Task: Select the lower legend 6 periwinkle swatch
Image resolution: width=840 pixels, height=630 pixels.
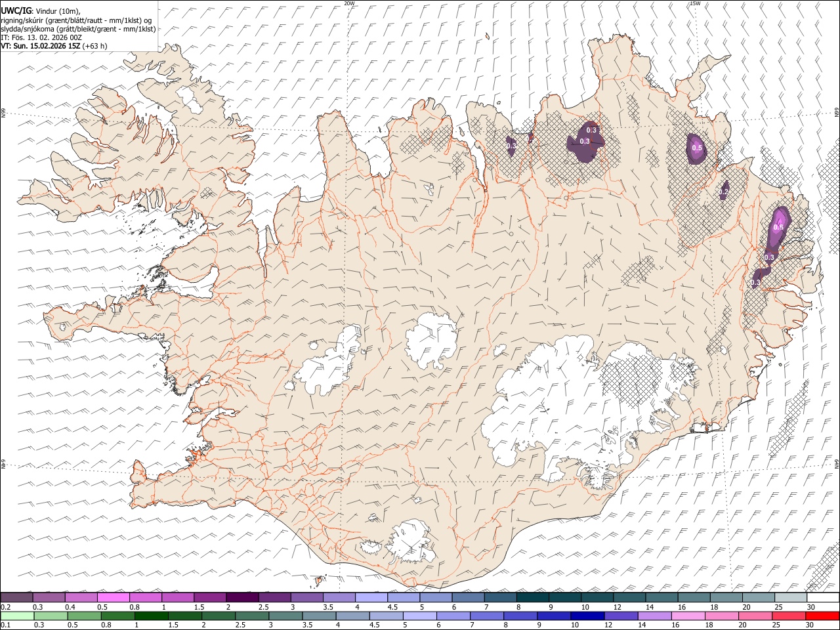Action: [x=453, y=616]
